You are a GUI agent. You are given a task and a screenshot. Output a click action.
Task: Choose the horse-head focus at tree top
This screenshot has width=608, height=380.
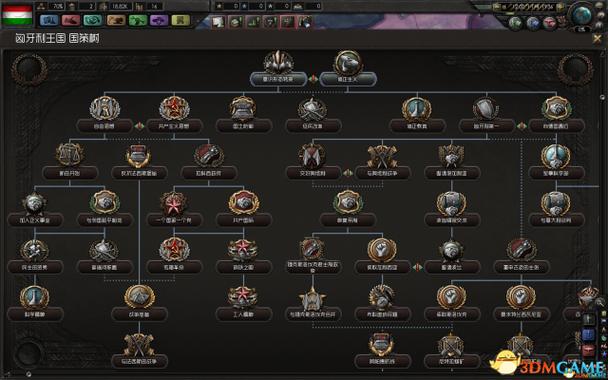click(x=348, y=62)
